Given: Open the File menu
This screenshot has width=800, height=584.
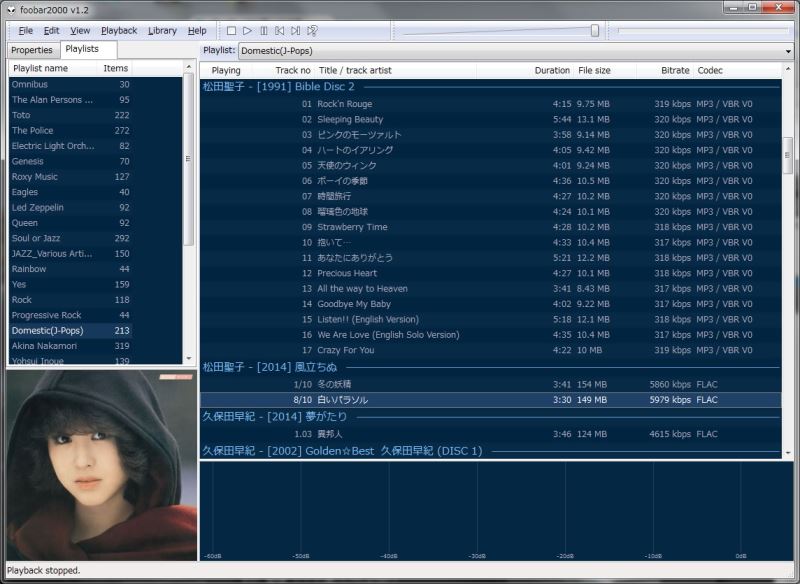Looking at the screenshot, I should tap(26, 31).
